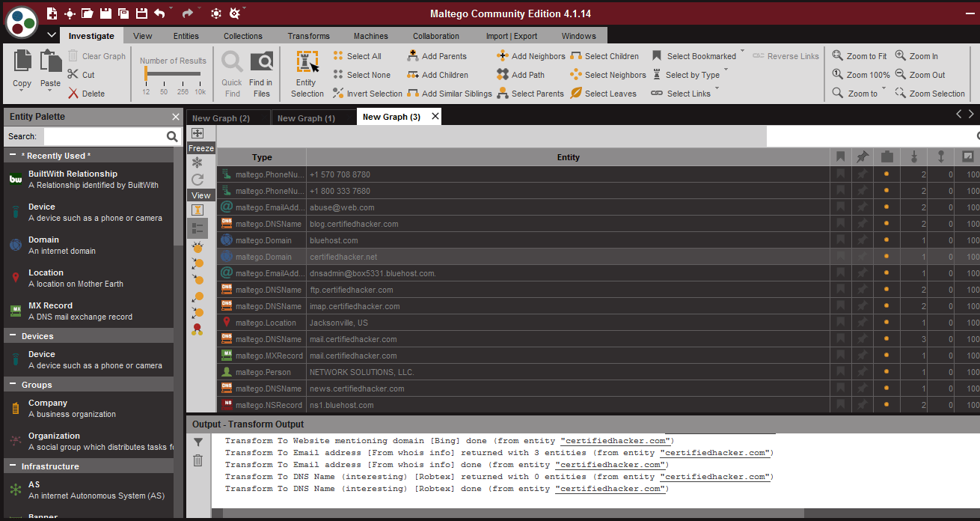
Task: Toggle bookmark for +1 570 708 8780 row
Action: coord(841,174)
